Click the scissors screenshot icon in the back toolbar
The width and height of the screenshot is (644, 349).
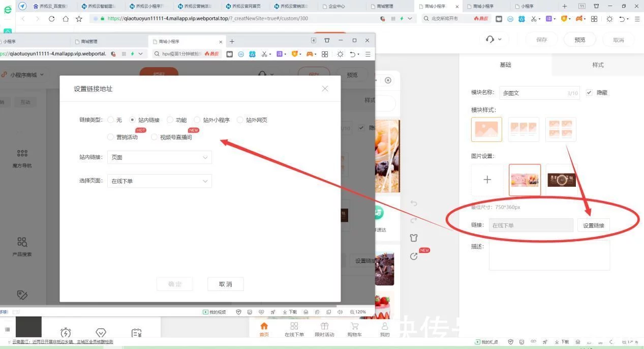click(x=535, y=18)
